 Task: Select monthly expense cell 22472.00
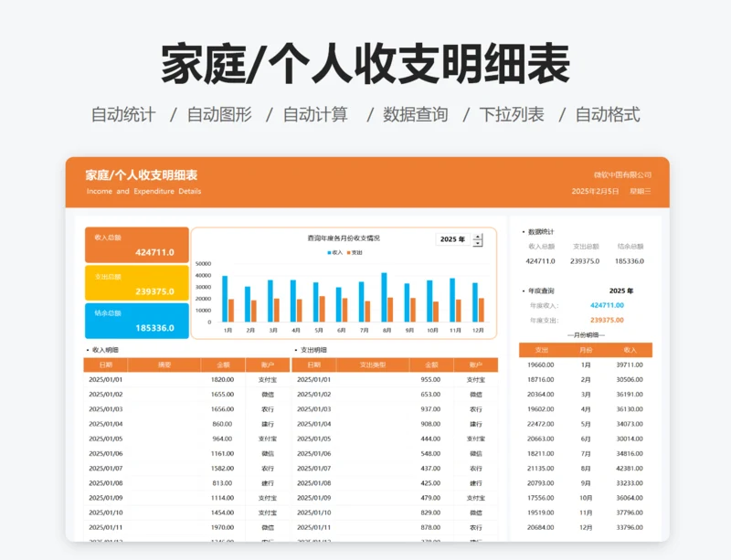coord(541,424)
